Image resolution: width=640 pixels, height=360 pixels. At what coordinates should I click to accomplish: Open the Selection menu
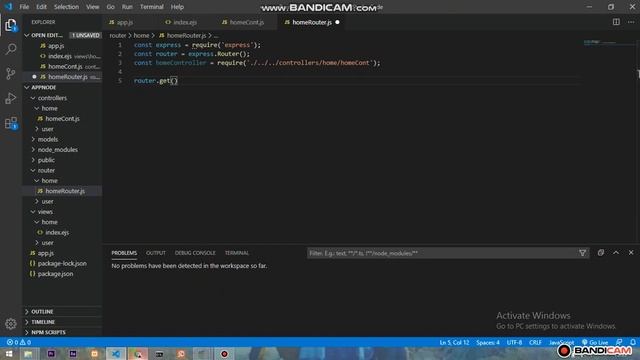pos(66,7)
